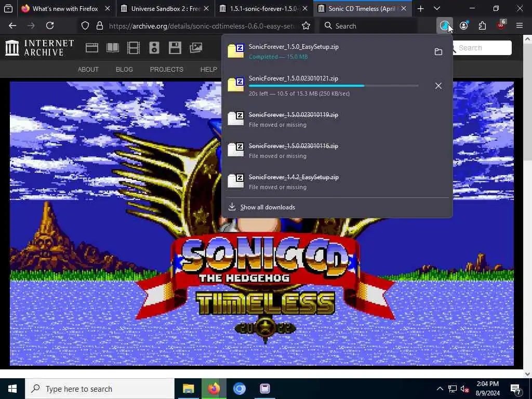Open the Windows Start menu
The image size is (532, 399).
pyautogui.click(x=12, y=389)
